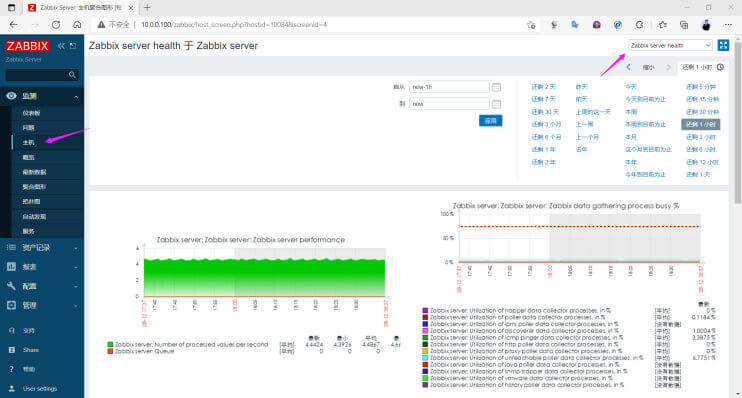This screenshot has width=742, height=398.
Task: Open the calendar picker for the from field
Action: 496,87
